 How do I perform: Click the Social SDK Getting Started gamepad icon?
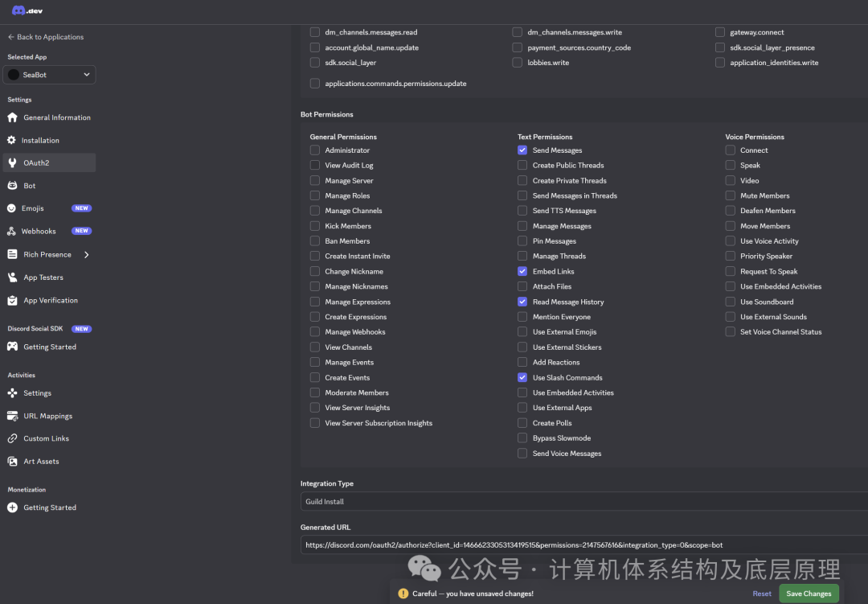(12, 347)
